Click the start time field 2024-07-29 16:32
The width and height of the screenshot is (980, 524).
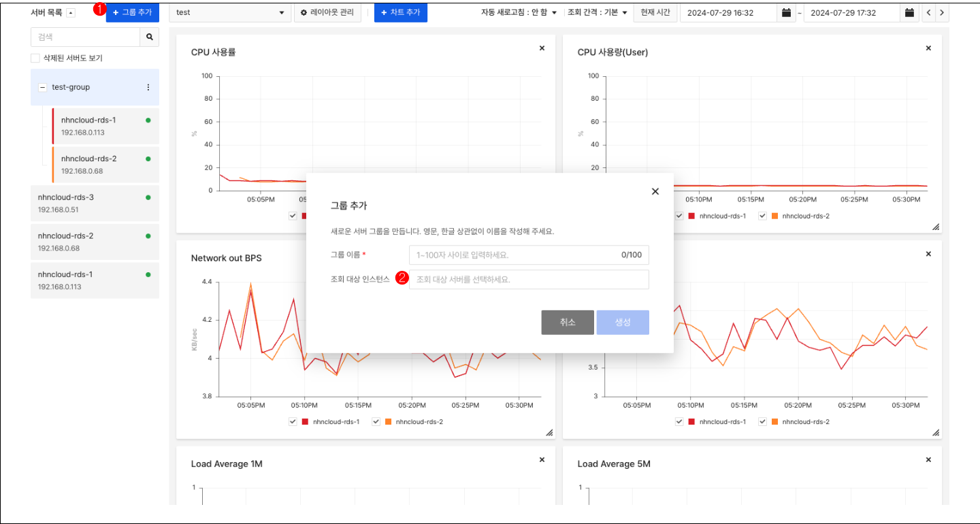pos(730,13)
